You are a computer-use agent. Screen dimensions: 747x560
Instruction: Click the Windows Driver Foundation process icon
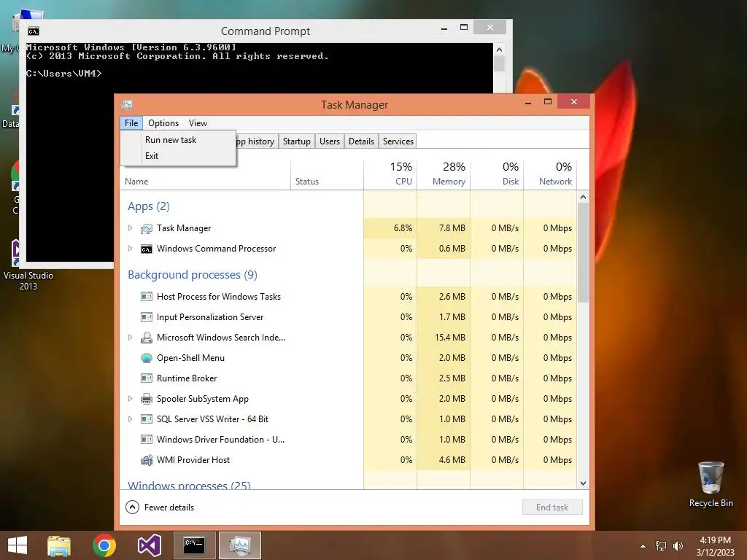146,440
